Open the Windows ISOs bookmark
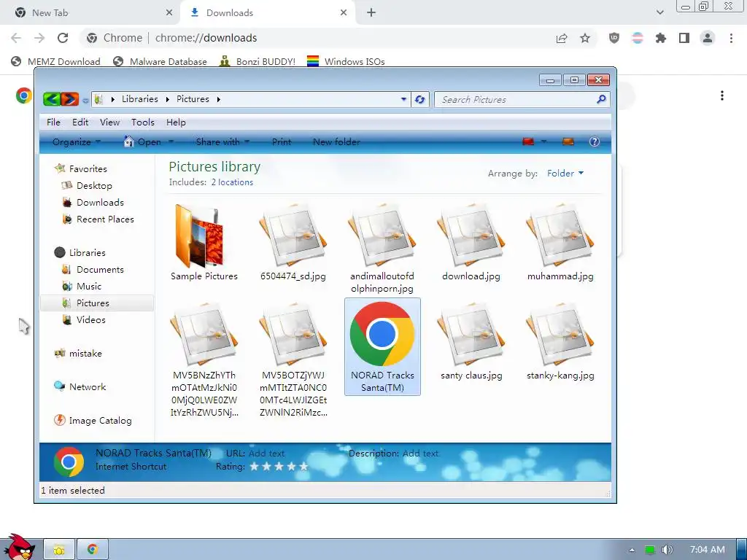This screenshot has width=747, height=560. pyautogui.click(x=346, y=61)
